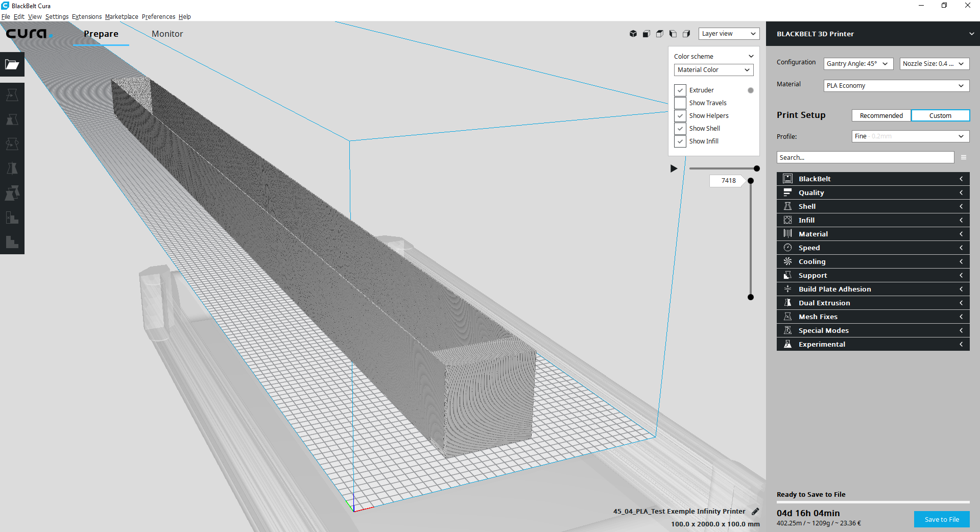Uncheck the Show Helpers checkbox
The width and height of the screenshot is (980, 532).
click(x=680, y=116)
